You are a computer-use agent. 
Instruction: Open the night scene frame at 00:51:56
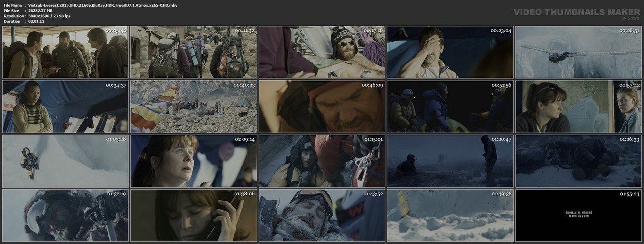(450, 107)
